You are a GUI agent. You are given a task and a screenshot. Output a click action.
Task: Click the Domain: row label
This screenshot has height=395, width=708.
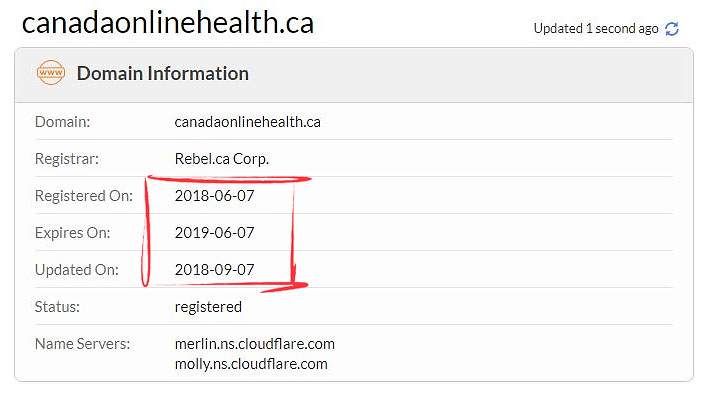point(62,122)
